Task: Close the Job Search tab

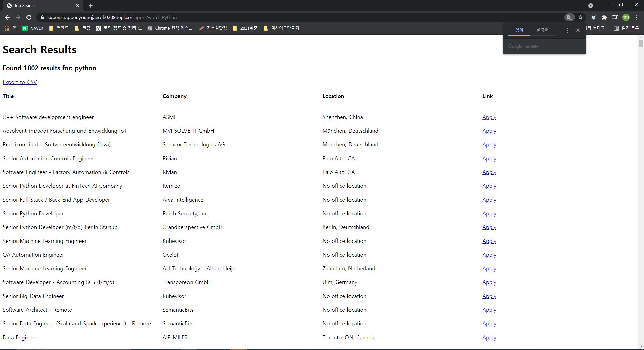Action: coord(78,6)
